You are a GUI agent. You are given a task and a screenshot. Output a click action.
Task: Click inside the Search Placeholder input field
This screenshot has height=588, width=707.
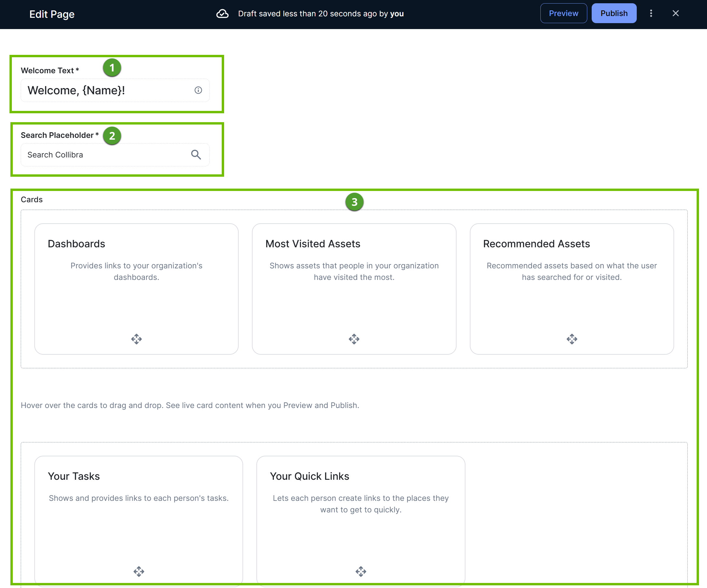coord(101,154)
